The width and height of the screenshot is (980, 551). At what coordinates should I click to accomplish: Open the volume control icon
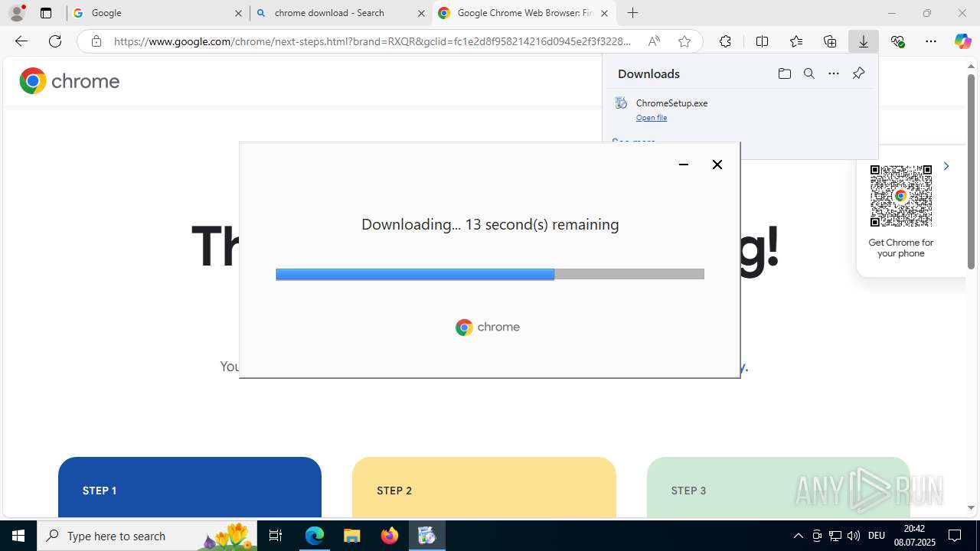[x=853, y=536]
